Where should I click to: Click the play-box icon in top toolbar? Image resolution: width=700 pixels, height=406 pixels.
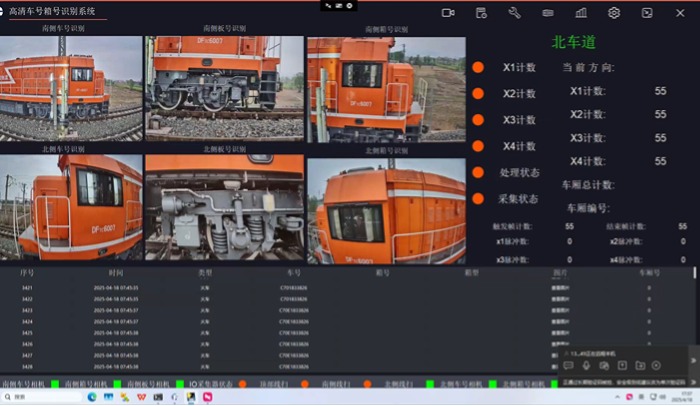pos(647,13)
